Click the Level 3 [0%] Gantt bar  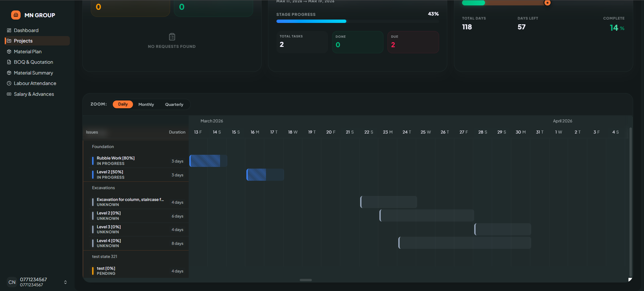point(503,229)
